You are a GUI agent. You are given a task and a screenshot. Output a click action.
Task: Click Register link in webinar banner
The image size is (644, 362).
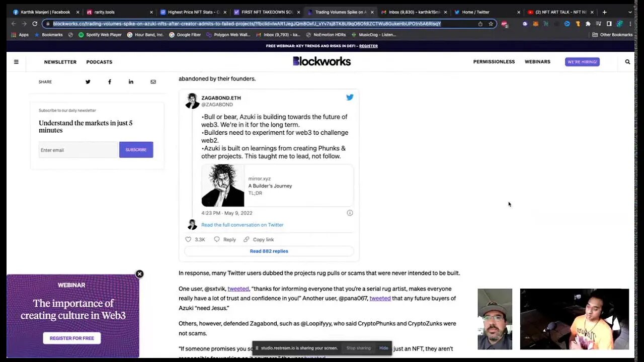(368, 46)
